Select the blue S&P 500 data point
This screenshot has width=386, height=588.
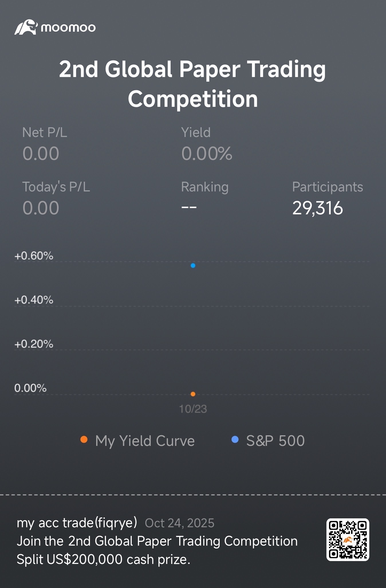click(193, 266)
